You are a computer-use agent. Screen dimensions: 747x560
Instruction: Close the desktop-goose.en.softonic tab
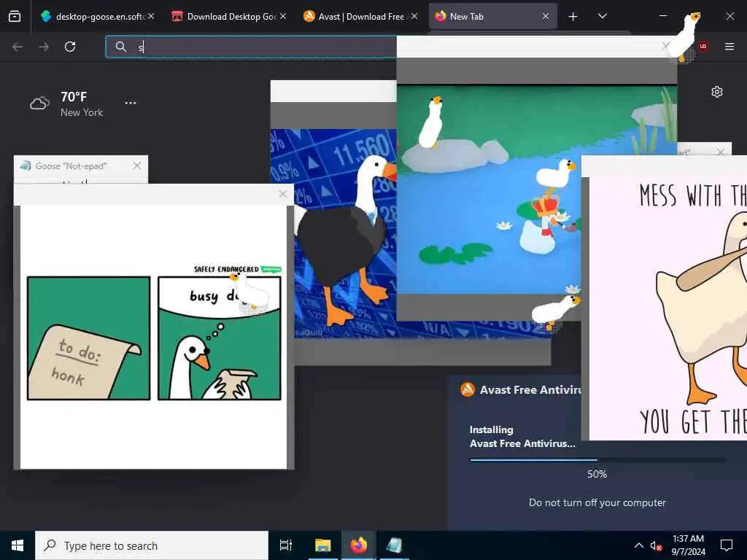151,16
